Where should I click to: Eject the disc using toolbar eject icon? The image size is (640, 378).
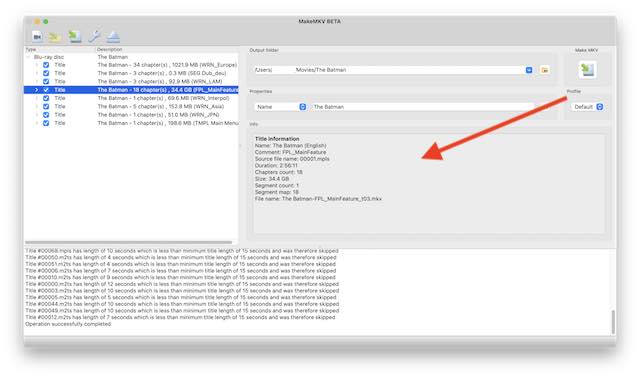113,37
